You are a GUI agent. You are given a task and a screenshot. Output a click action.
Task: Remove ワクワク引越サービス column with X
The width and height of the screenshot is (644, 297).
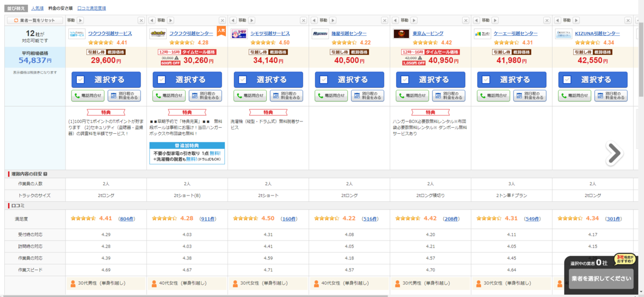coord(141,20)
